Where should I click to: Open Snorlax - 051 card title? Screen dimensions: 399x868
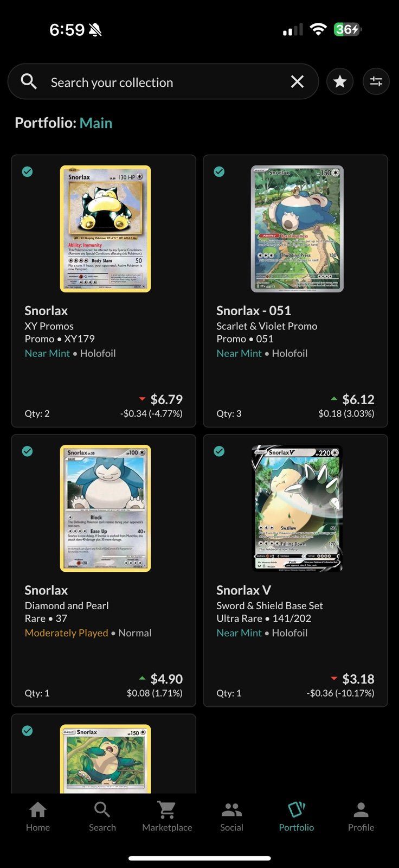click(x=254, y=311)
